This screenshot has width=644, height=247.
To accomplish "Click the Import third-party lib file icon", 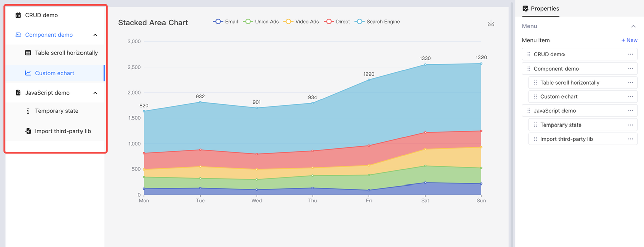I will coord(28,131).
